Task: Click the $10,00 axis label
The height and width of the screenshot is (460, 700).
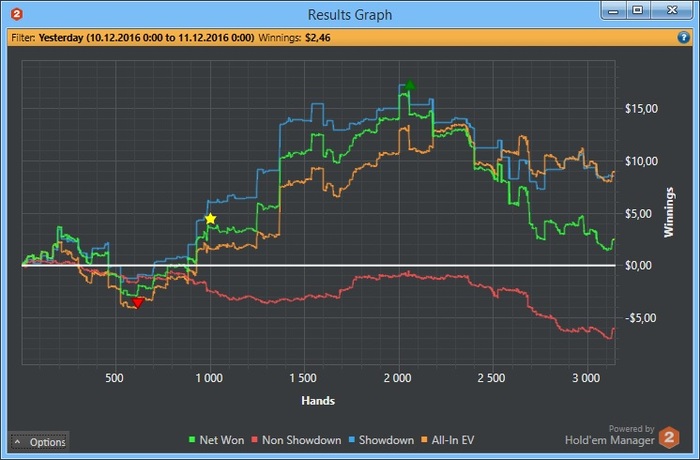Action: [642, 161]
